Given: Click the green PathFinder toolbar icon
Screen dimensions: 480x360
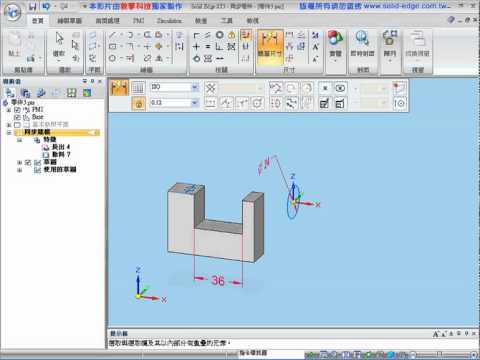Looking at the screenshot, I should click(x=71, y=93).
